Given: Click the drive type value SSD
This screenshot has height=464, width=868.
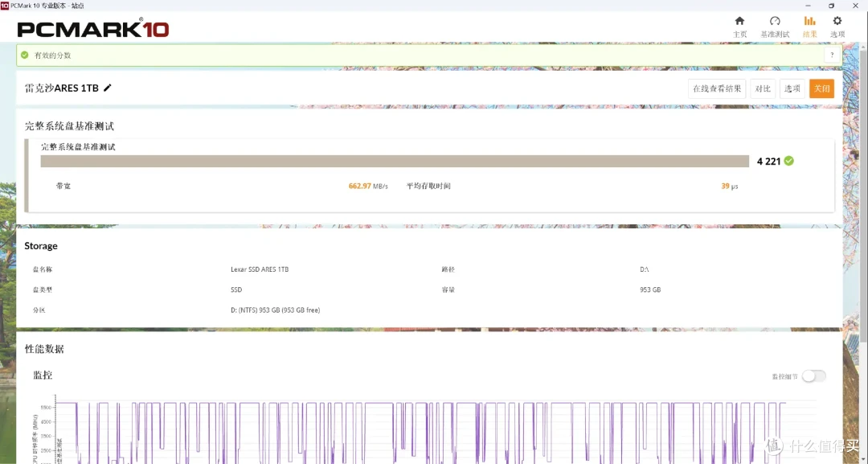Looking at the screenshot, I should (x=236, y=289).
